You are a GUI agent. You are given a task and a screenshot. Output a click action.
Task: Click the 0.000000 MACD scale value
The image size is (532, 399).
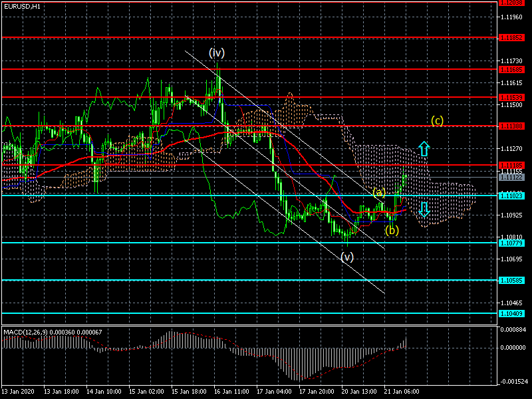click(x=513, y=348)
